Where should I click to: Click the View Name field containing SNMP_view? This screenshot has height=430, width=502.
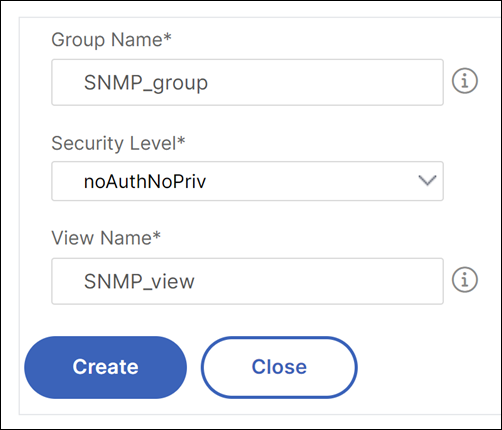247,281
